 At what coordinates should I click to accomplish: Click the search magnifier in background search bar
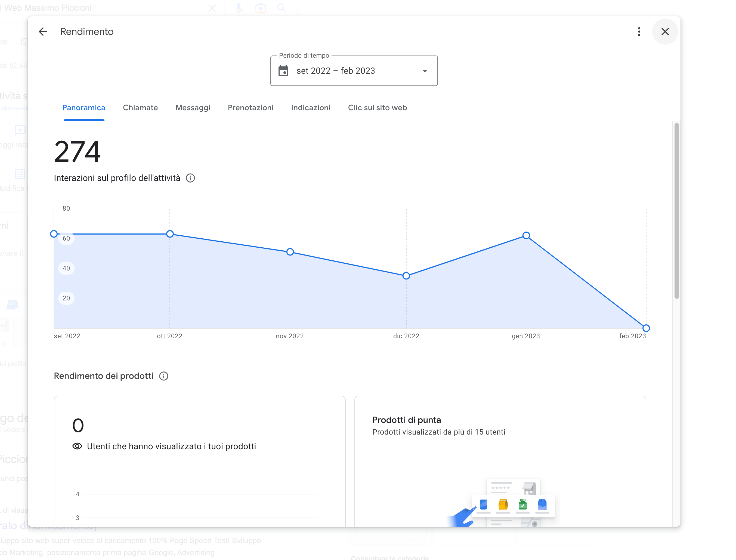[x=282, y=8]
